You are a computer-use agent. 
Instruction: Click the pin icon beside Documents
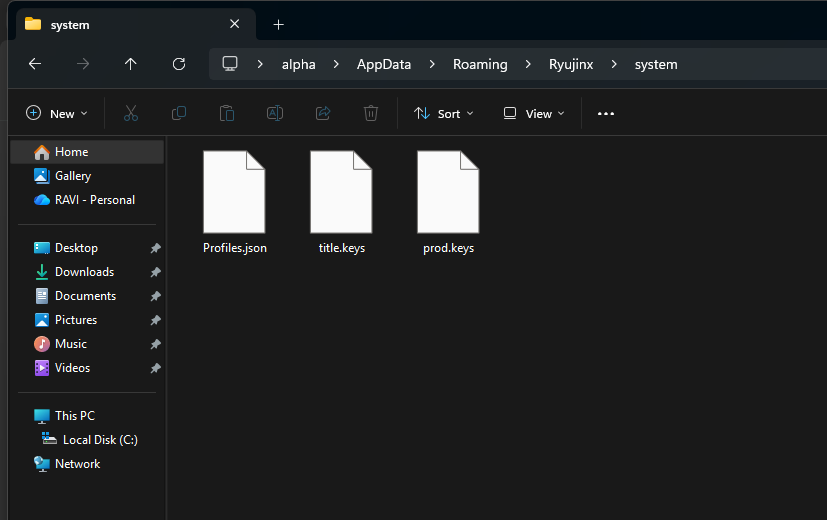pyautogui.click(x=156, y=296)
